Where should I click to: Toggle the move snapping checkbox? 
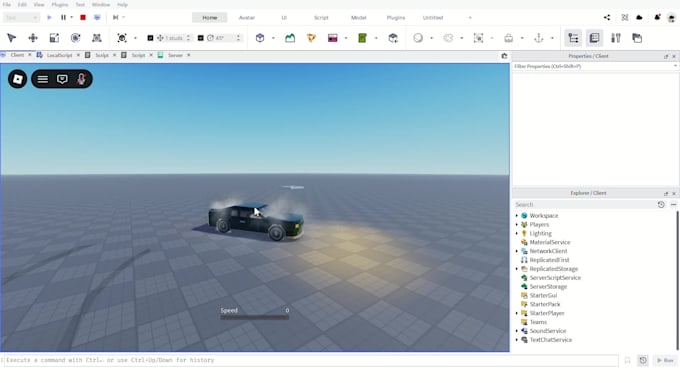[150, 38]
